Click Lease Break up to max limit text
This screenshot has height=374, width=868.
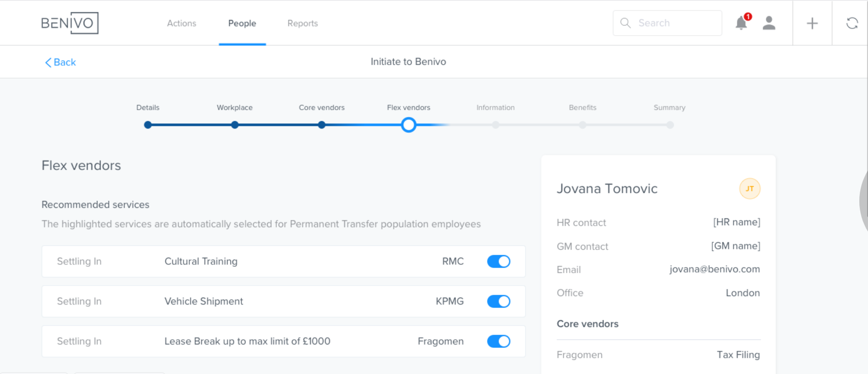[x=247, y=341]
